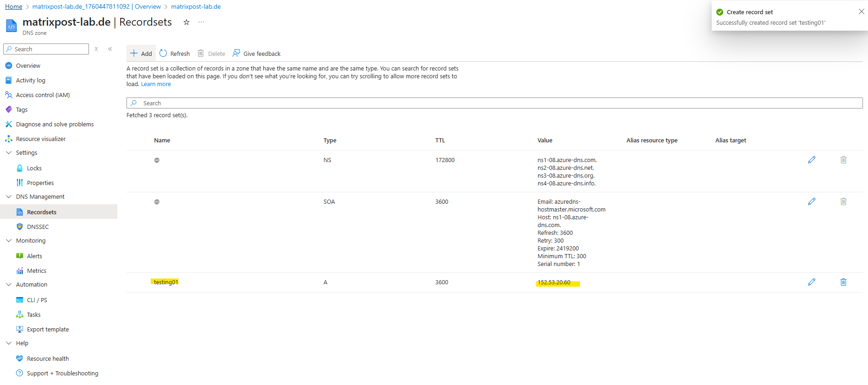868x385 pixels.
Task: Click the Tasks icon
Action: [x=20, y=315]
